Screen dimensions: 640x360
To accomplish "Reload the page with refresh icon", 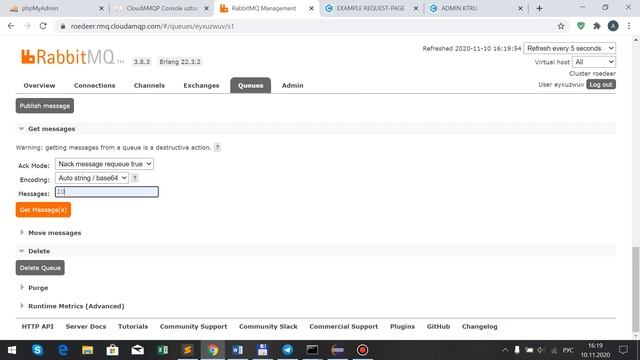I will point(43,26).
